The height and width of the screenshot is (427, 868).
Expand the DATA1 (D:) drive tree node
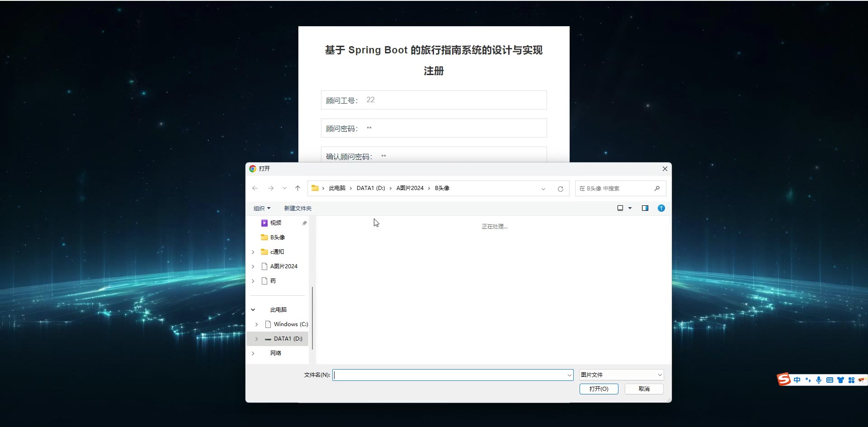(x=256, y=339)
